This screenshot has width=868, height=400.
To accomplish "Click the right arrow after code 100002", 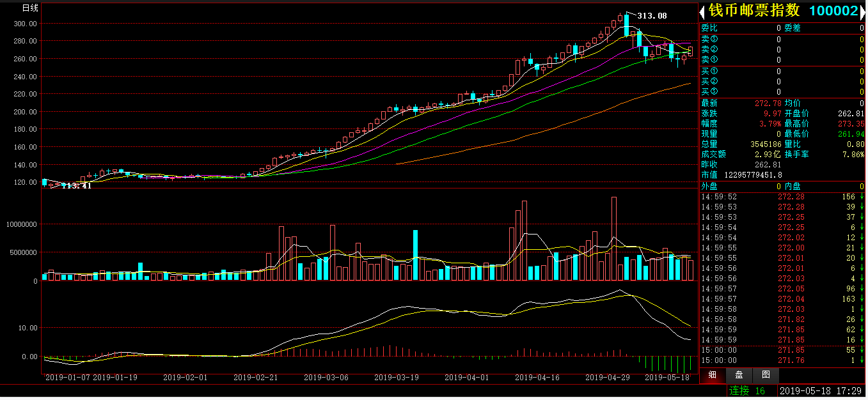I will click(862, 12).
